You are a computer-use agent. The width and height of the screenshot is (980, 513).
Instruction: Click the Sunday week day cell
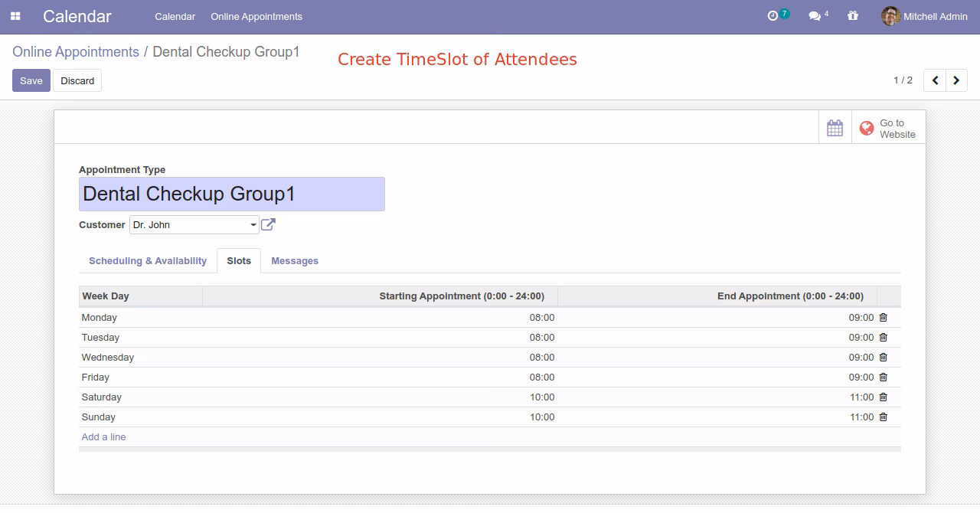click(141, 417)
